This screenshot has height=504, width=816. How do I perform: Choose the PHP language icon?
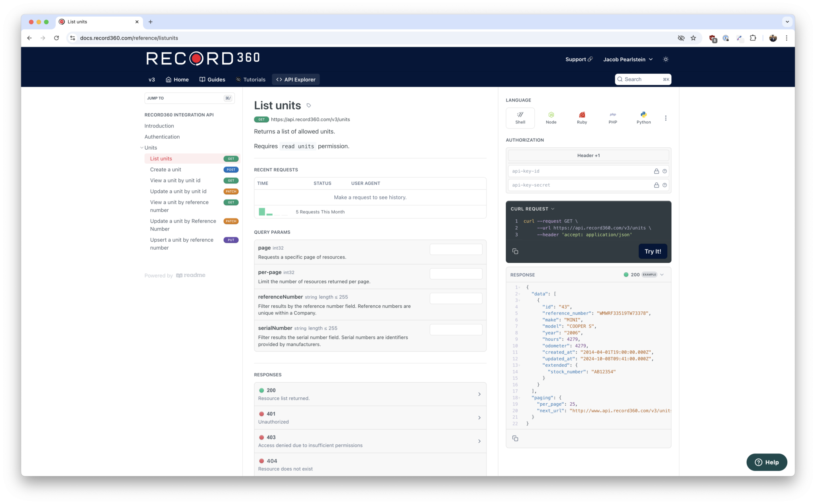pyautogui.click(x=612, y=117)
